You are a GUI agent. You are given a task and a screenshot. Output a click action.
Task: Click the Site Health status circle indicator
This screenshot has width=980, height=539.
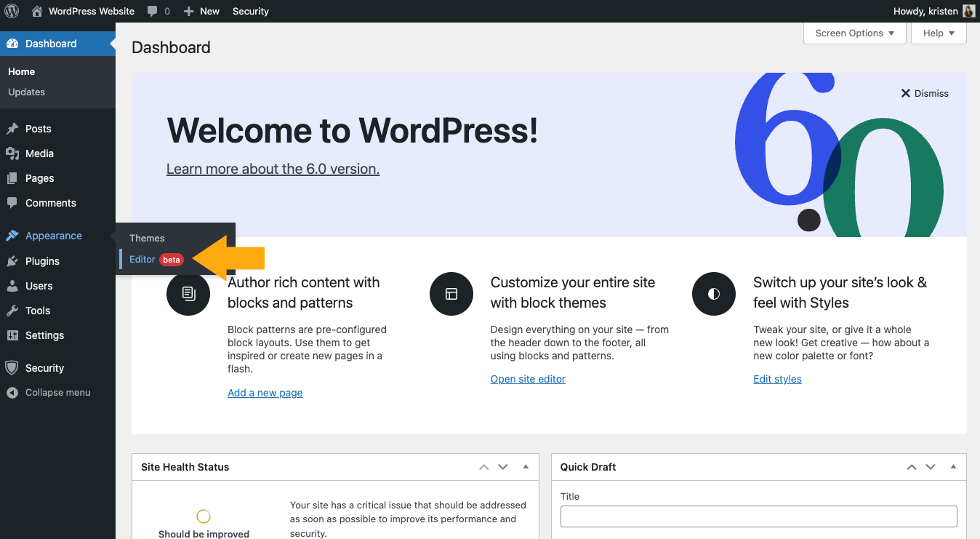click(204, 516)
